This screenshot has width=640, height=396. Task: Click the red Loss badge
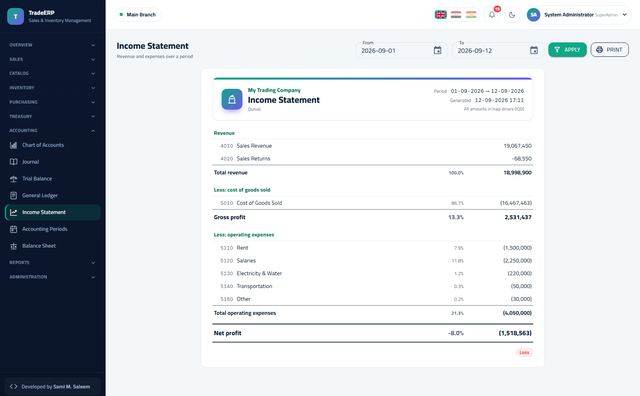[x=524, y=352]
